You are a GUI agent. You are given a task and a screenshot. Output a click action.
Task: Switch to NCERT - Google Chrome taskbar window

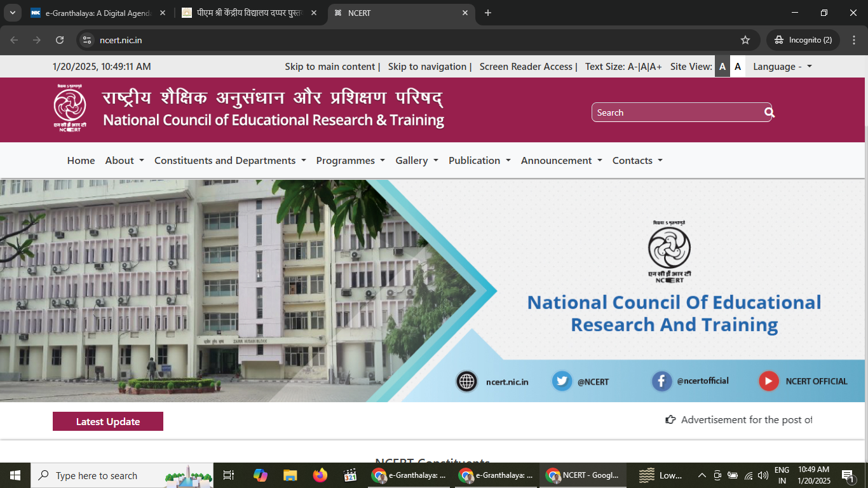(583, 475)
